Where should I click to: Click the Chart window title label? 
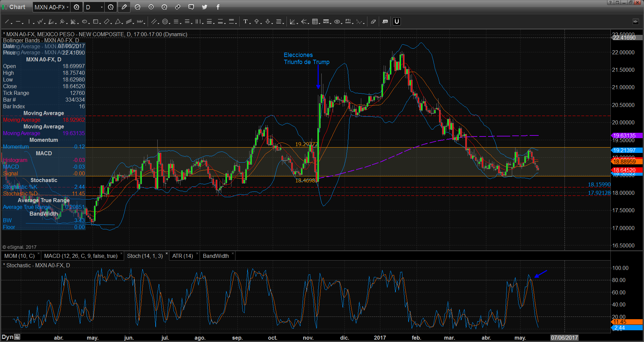click(17, 7)
